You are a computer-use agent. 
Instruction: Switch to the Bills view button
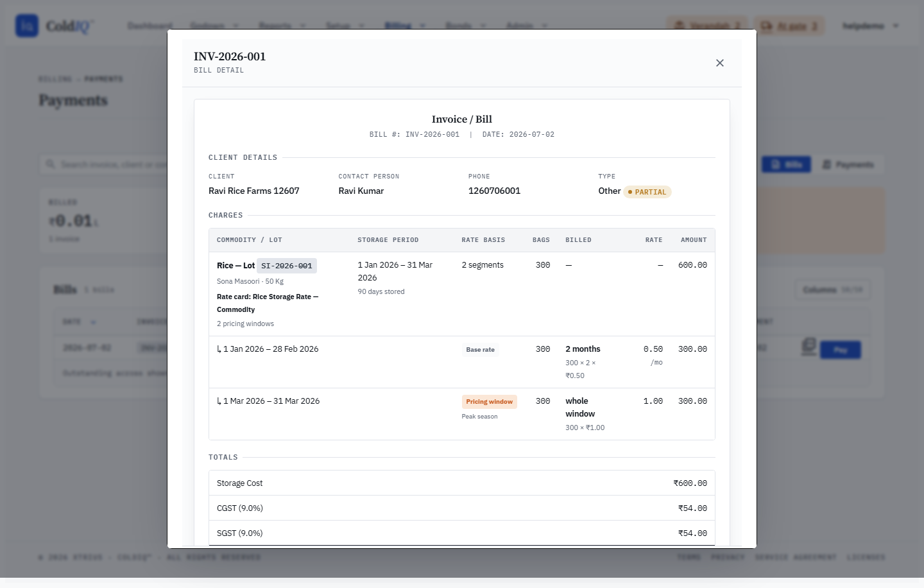coord(786,165)
